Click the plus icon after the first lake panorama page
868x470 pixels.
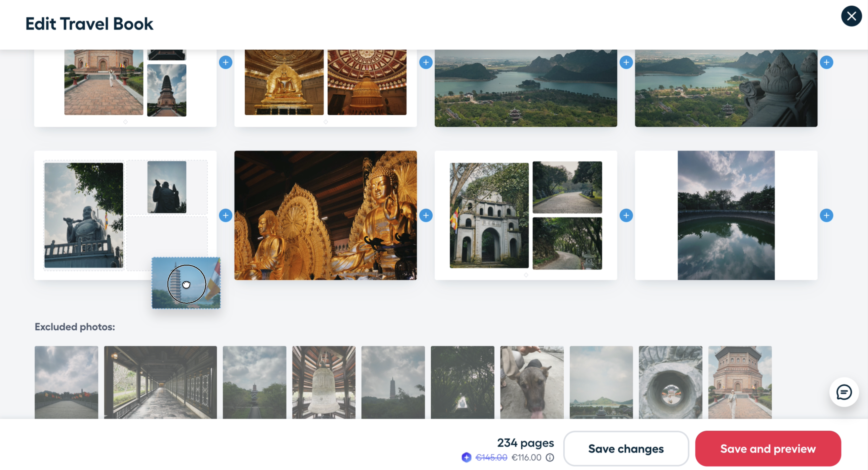point(626,62)
